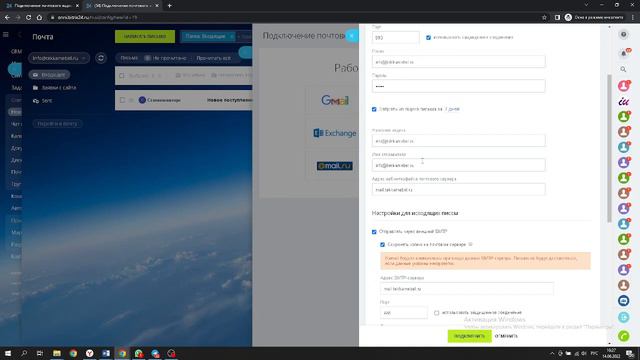Toggle secure connection checkbox for SMTP port

pos(436,313)
